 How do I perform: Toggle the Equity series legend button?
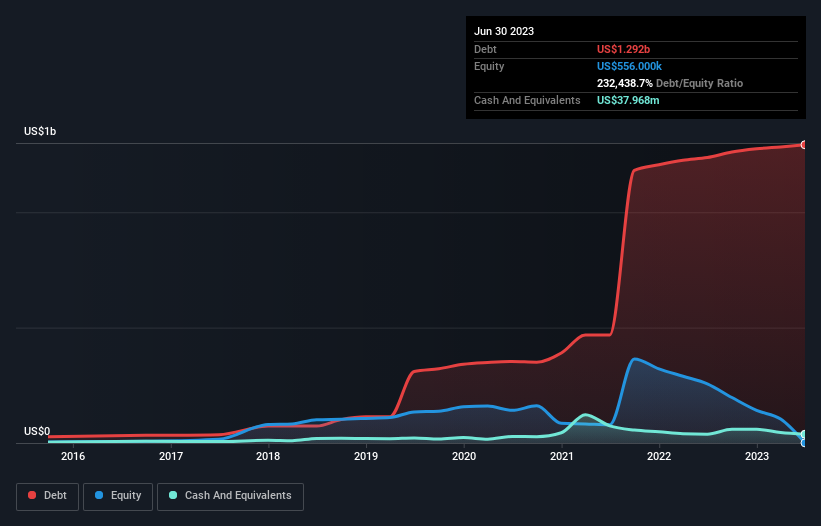pos(118,496)
